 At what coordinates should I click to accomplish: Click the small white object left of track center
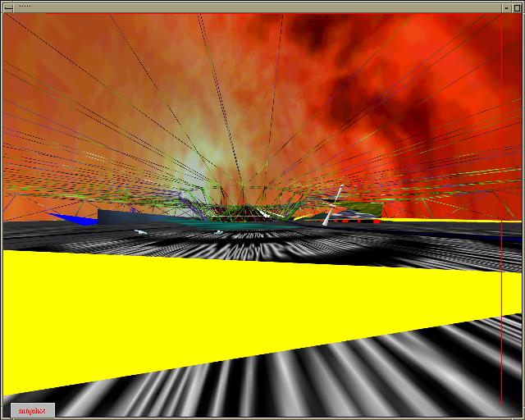coord(140,233)
